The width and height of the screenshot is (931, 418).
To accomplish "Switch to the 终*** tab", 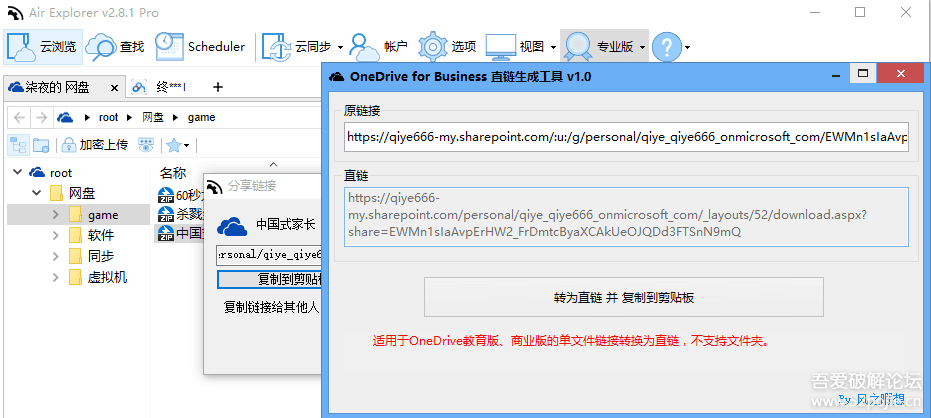I will coord(159,87).
